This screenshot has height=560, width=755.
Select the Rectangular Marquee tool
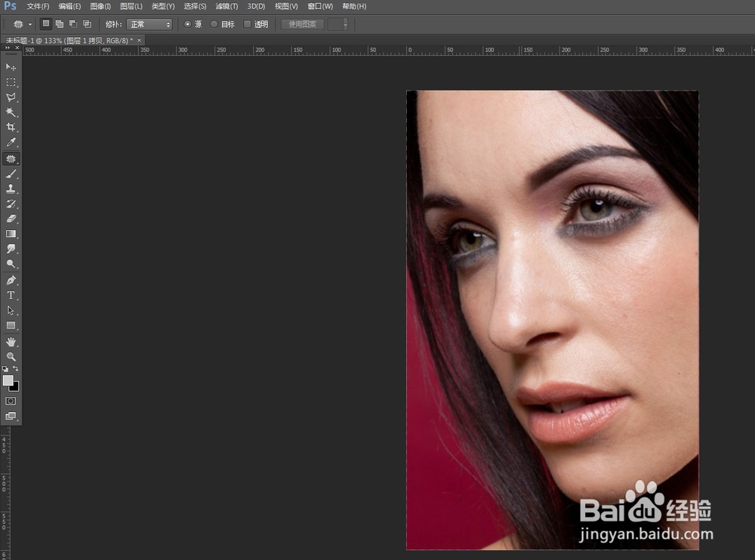(x=11, y=82)
